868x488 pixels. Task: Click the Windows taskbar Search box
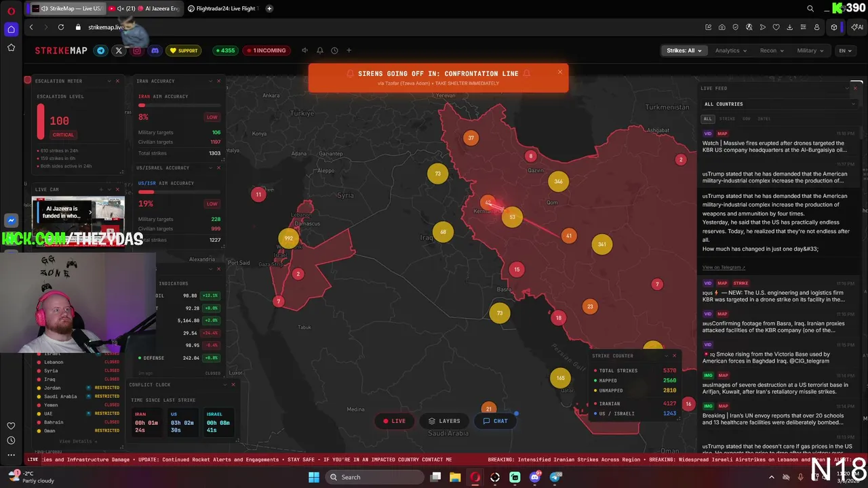tap(376, 477)
